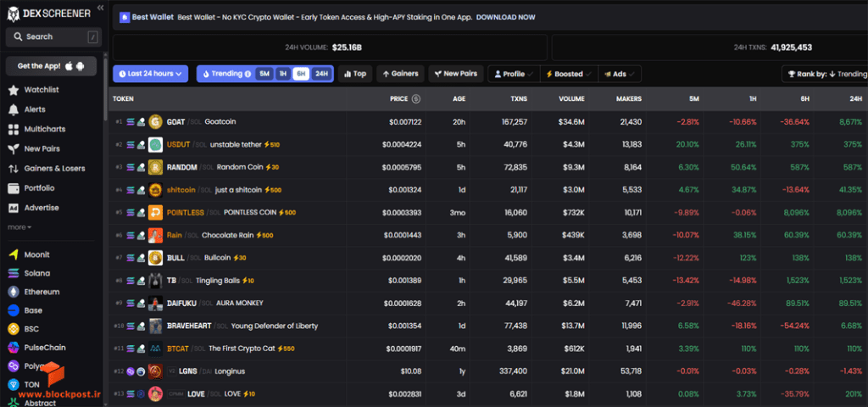Open the BRAVEHEART Young Defender of Liberty row
Viewport: 868px width, 407px height.
(488, 326)
